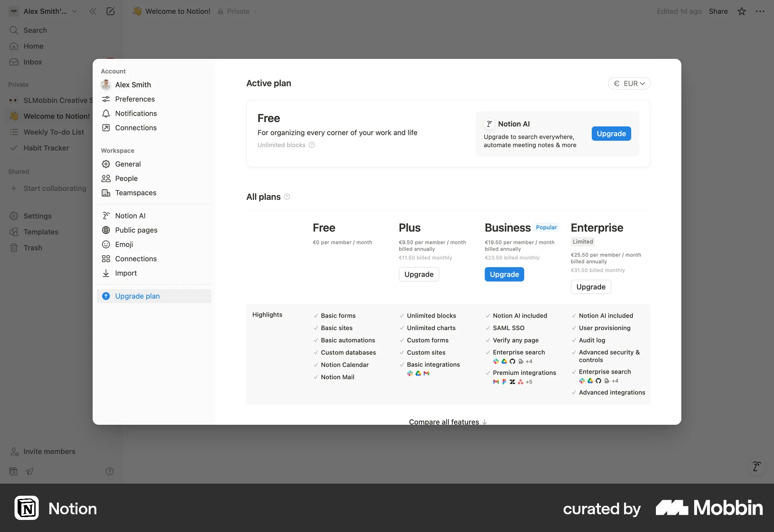Click the Share button
The height and width of the screenshot is (532, 774).
[719, 11]
